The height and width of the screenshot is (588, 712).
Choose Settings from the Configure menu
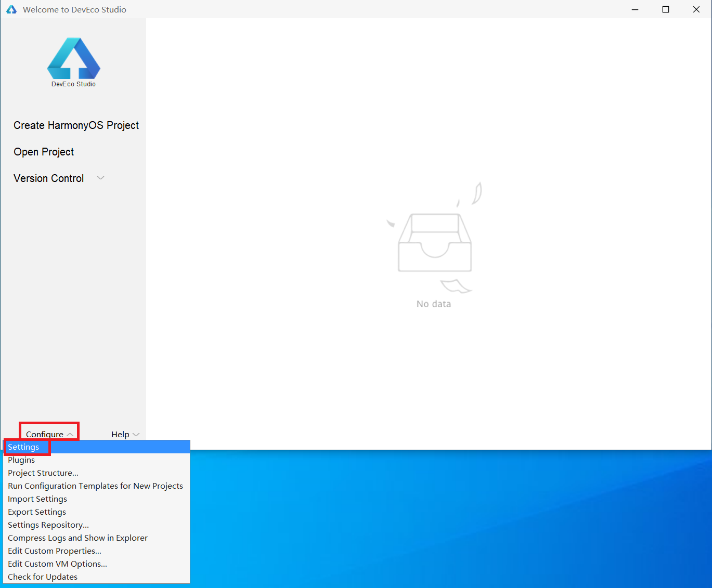click(97, 447)
